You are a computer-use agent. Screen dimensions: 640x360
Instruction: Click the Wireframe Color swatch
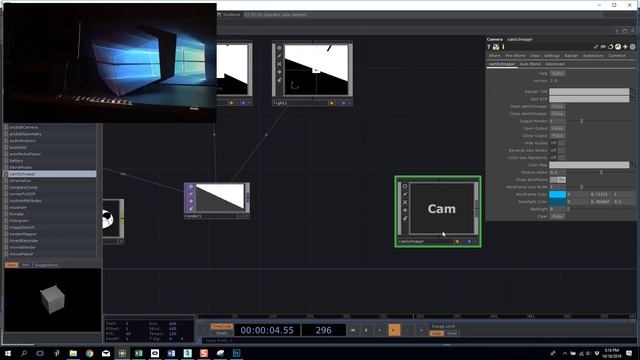pyautogui.click(x=558, y=194)
